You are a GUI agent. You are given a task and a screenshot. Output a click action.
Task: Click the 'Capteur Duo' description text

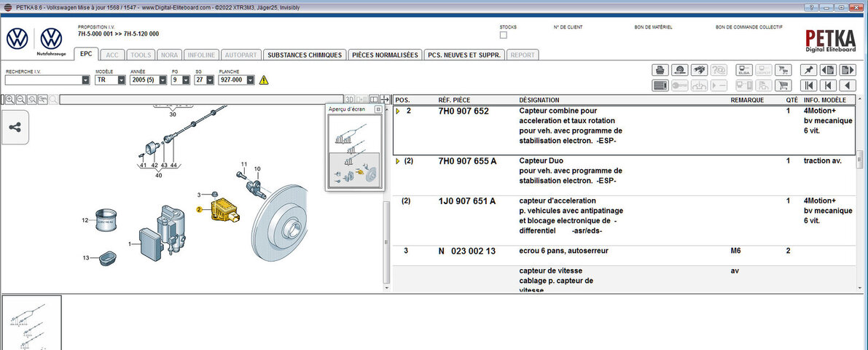pyautogui.click(x=543, y=161)
